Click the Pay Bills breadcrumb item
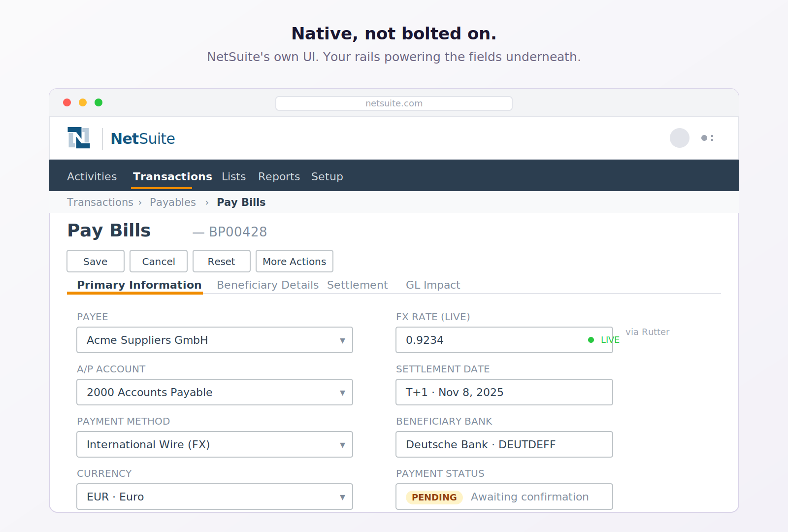Screen dimensions: 788x532 tap(241, 202)
